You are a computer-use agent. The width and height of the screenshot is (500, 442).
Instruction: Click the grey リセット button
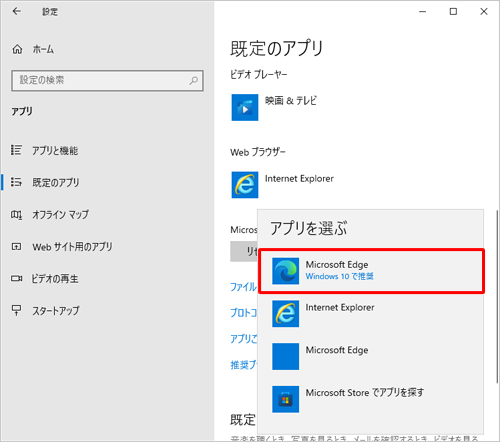click(244, 251)
